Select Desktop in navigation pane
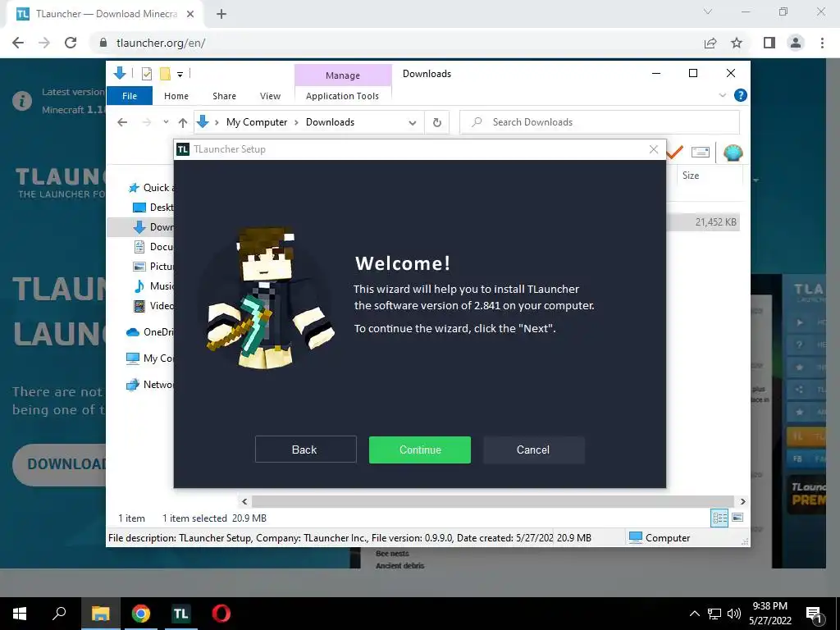Viewport: 840px width, 630px height. pyautogui.click(x=153, y=208)
